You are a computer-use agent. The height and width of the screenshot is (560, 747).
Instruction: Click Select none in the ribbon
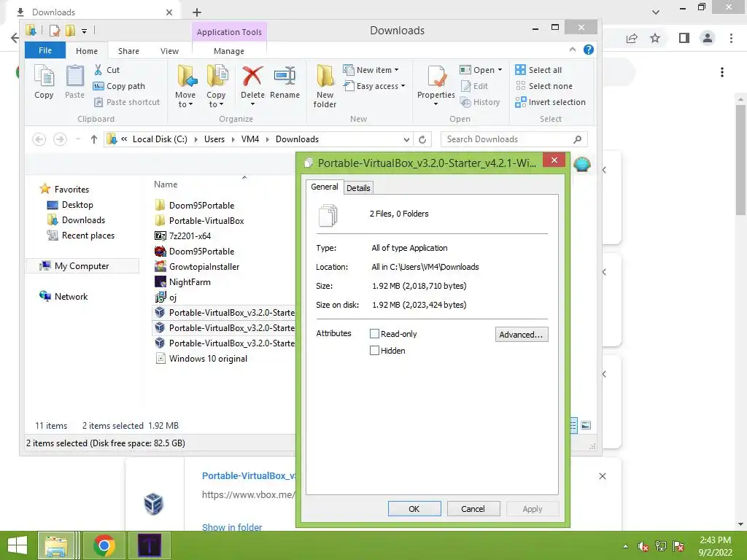[x=543, y=86]
